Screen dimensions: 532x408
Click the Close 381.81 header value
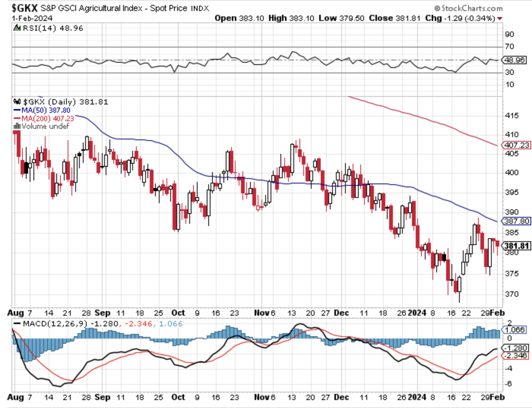coord(394,18)
